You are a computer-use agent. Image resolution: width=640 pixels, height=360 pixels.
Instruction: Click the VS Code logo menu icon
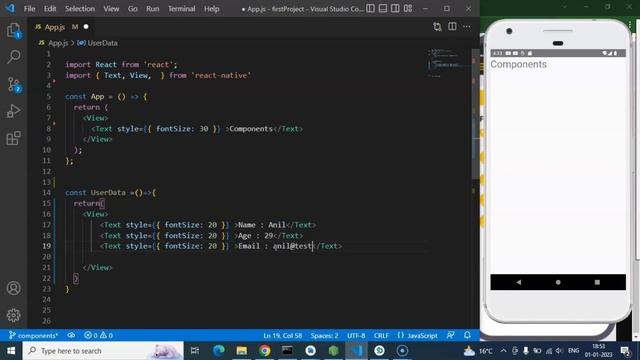coord(10,9)
